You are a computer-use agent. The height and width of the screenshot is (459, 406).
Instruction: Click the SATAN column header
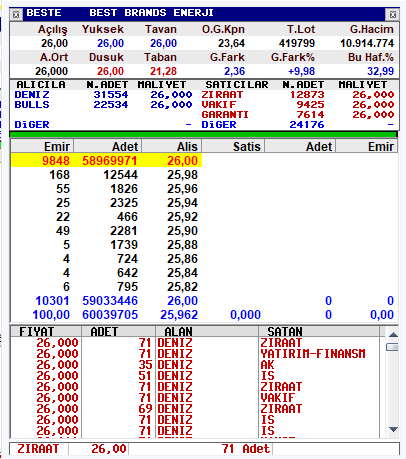pos(319,332)
